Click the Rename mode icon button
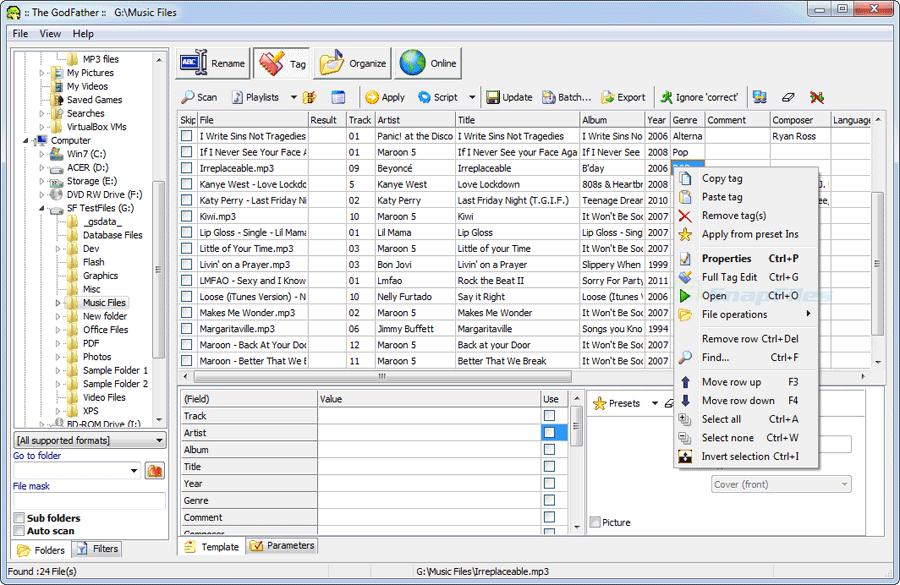Viewport: 900px width, 585px height. pos(212,64)
